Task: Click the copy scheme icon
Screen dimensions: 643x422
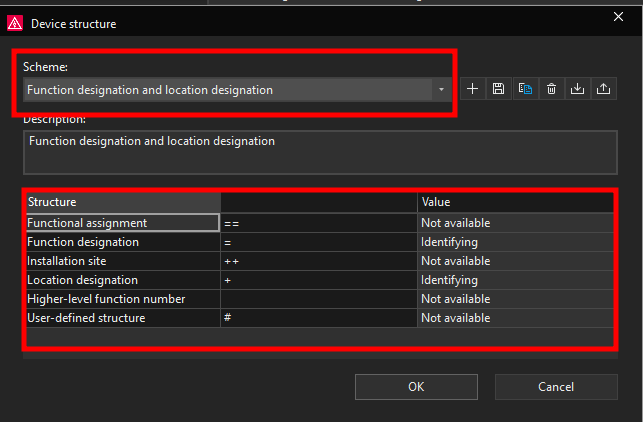Action: coord(524,89)
